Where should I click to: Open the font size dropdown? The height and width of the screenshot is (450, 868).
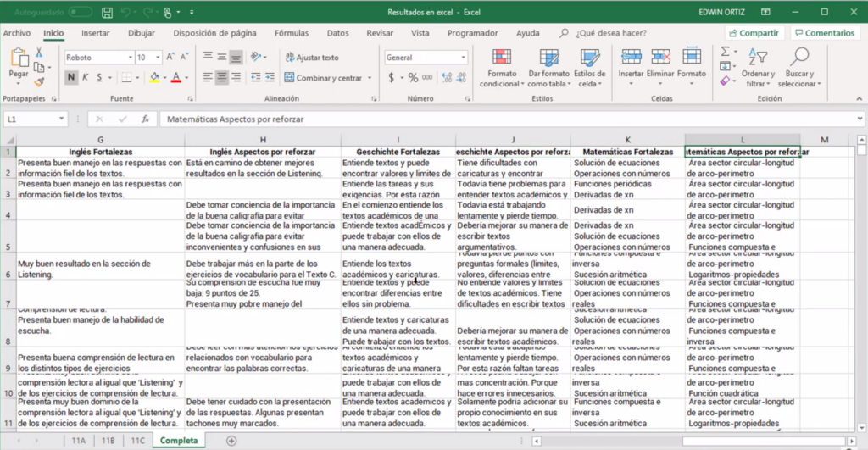click(158, 58)
